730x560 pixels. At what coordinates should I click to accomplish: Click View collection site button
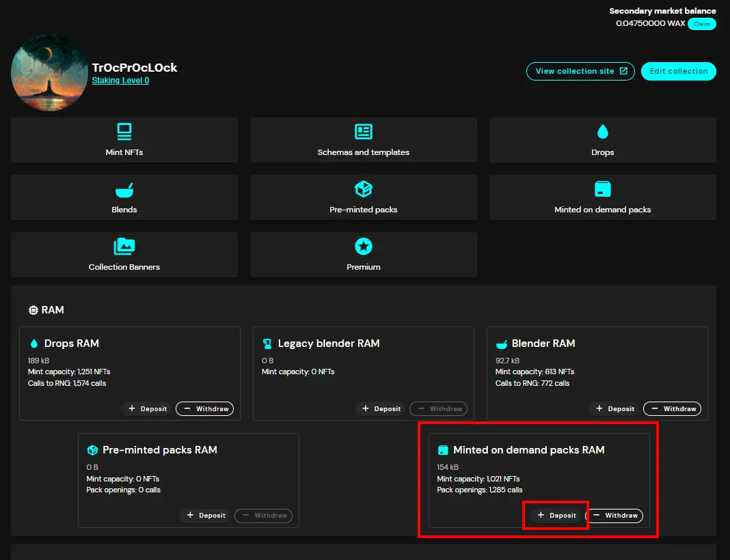580,71
